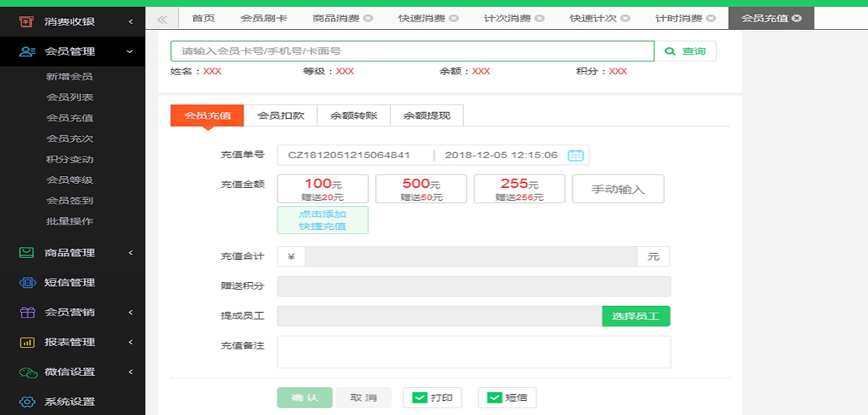This screenshot has height=415, width=868.
Task: Click the 选择员工 employee selection button
Action: [x=636, y=316]
